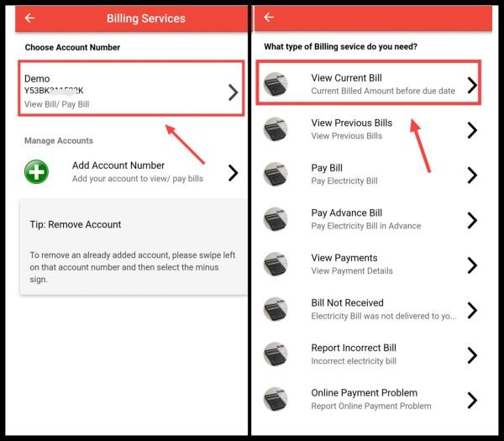This screenshot has height=441, width=504.
Task: Click the green plus Add Account icon
Action: pyautogui.click(x=37, y=172)
